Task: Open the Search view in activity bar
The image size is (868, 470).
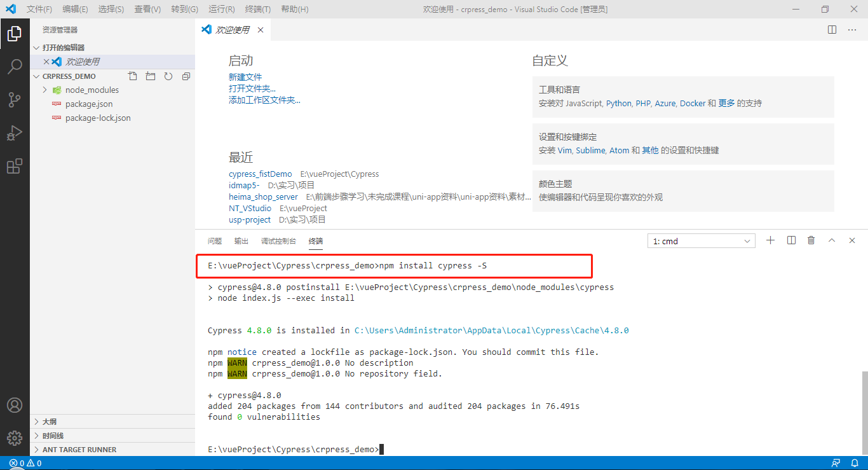Action: coord(14,66)
